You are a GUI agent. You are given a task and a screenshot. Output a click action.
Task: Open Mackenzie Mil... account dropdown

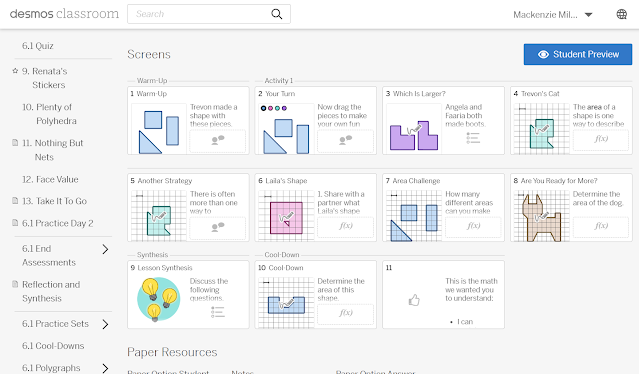click(553, 15)
